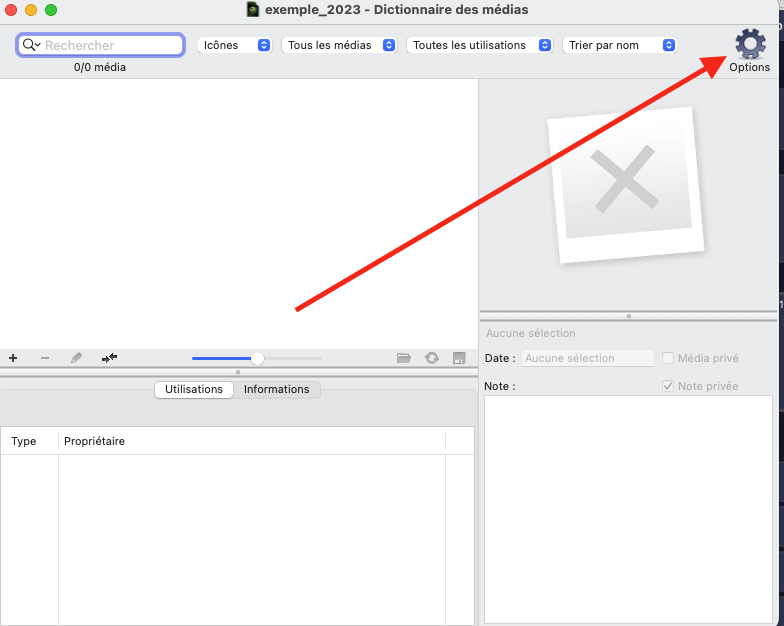
Task: Click the merge arrows icon
Action: pyautogui.click(x=109, y=358)
